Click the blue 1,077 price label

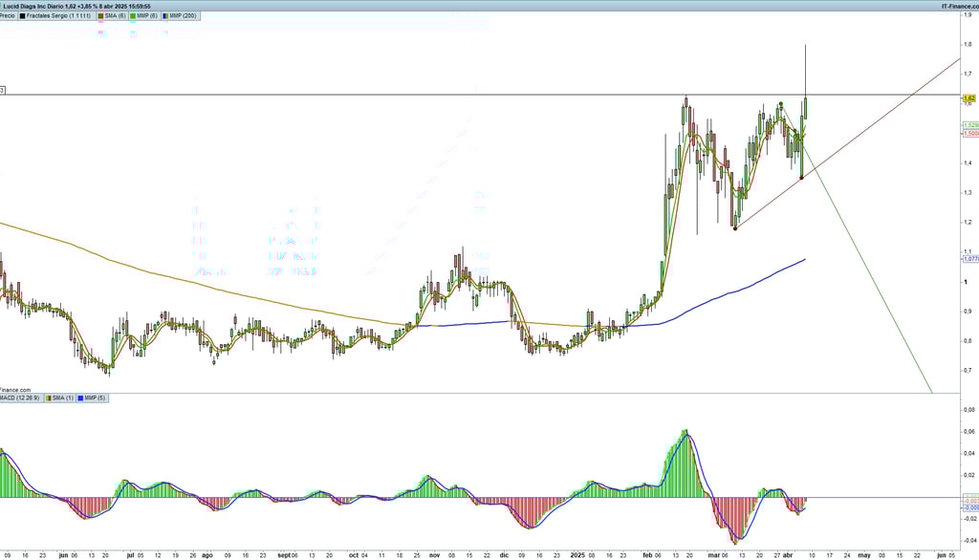pos(971,258)
